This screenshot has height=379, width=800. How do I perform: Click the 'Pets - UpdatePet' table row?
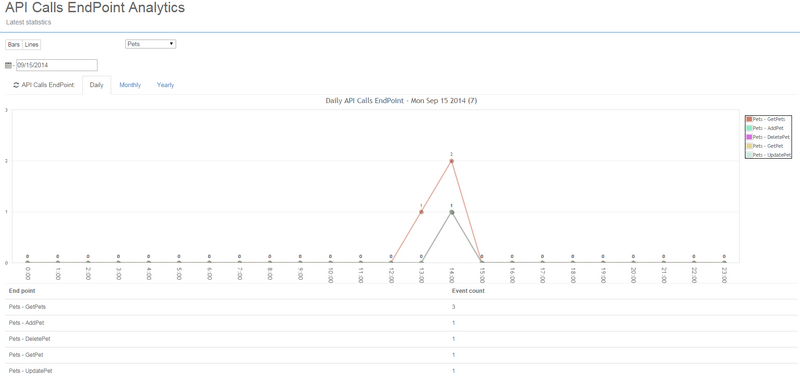pyautogui.click(x=402, y=371)
